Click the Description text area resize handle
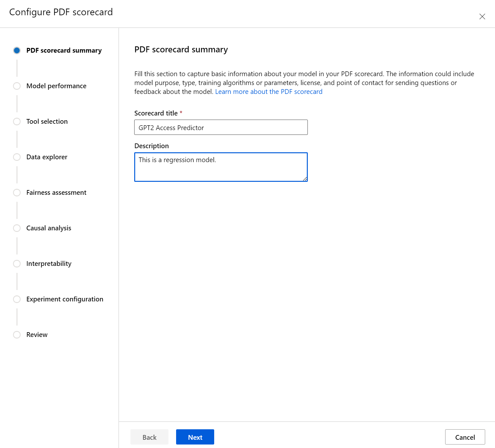Image resolution: width=495 pixels, height=448 pixels. click(305, 179)
